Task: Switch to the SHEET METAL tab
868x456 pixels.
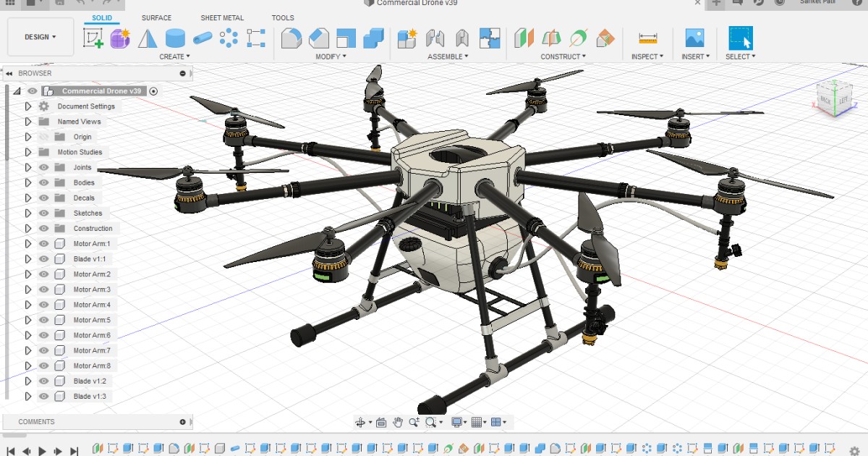Action: (x=222, y=17)
